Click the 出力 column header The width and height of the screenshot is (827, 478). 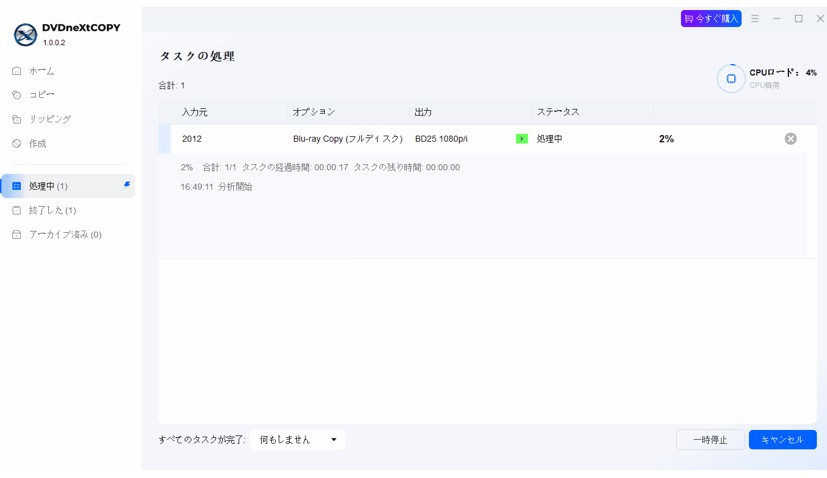tap(423, 112)
